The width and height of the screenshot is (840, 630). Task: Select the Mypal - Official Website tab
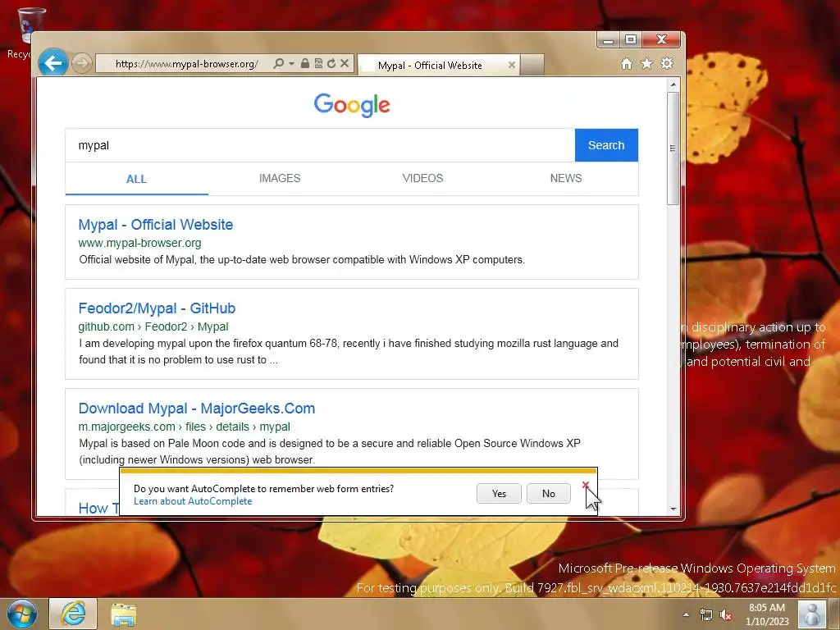pos(430,66)
